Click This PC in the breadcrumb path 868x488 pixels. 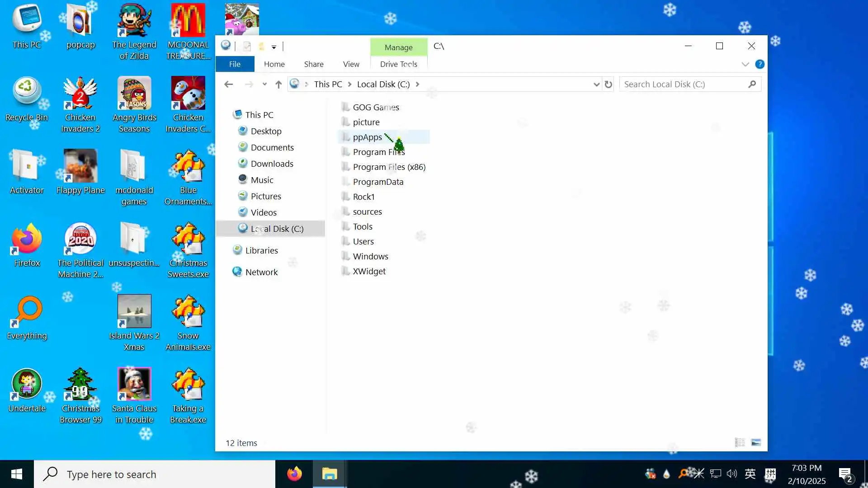(328, 84)
